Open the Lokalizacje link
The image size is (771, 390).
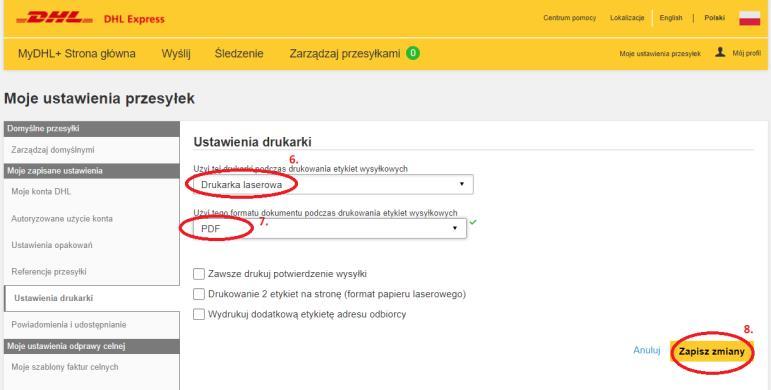click(627, 18)
